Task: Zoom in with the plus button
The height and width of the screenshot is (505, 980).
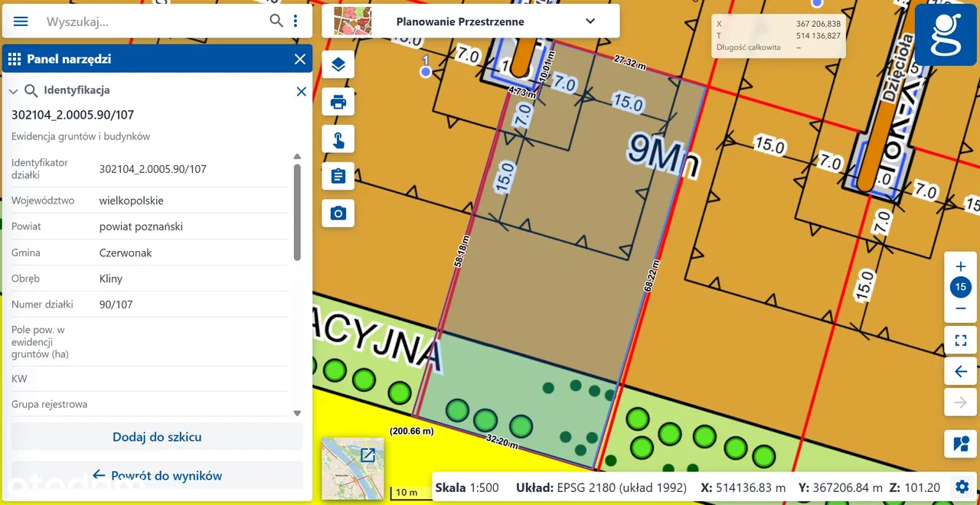Action: 960,267
